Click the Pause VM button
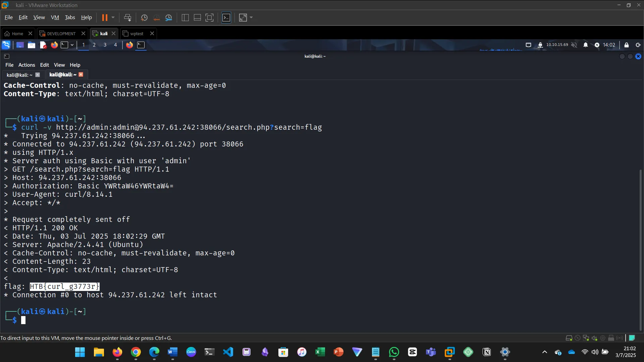This screenshot has height=362, width=644. (x=105, y=17)
